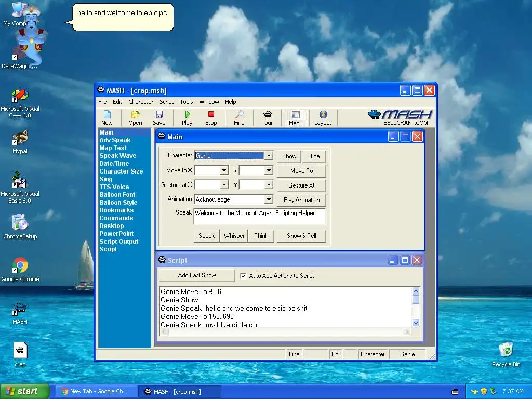Open the Google Chrome desktop shortcut

coord(20,270)
